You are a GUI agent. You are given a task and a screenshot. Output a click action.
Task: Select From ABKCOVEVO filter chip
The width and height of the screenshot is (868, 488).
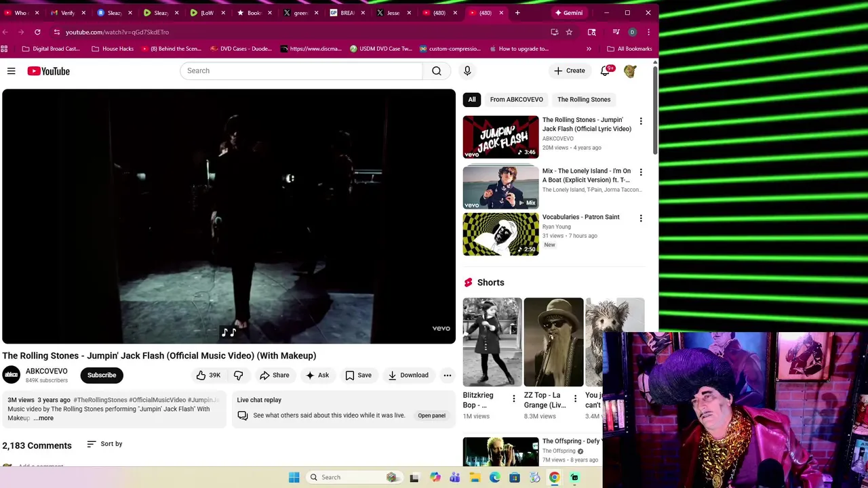[517, 100]
